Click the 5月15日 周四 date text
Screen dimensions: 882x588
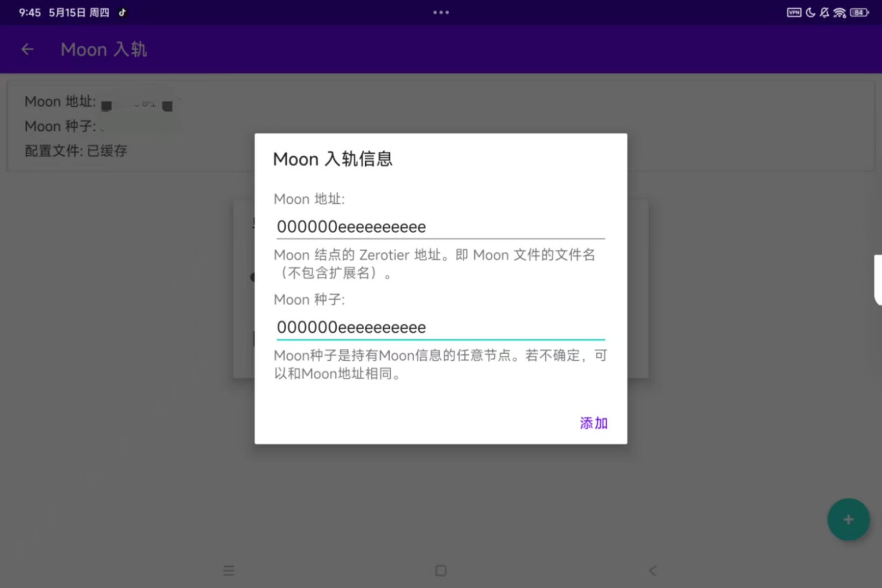[x=79, y=13]
